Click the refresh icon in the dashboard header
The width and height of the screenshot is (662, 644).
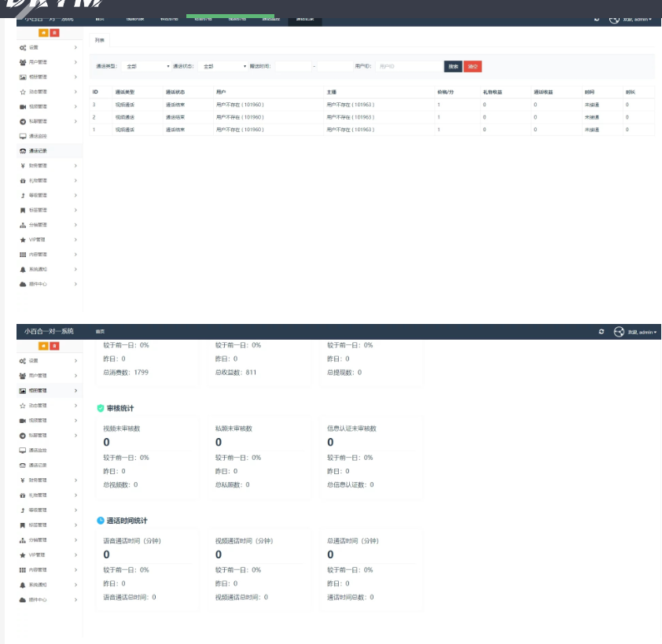(x=601, y=332)
